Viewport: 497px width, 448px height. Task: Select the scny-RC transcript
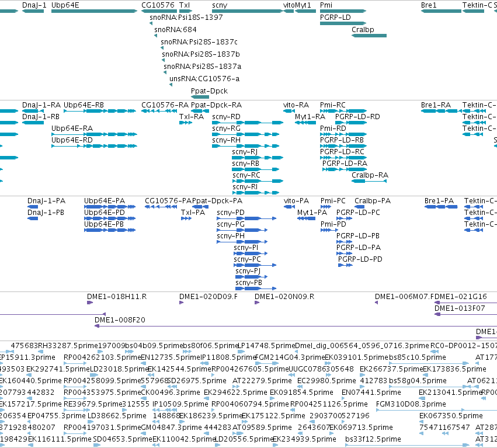[x=258, y=181]
